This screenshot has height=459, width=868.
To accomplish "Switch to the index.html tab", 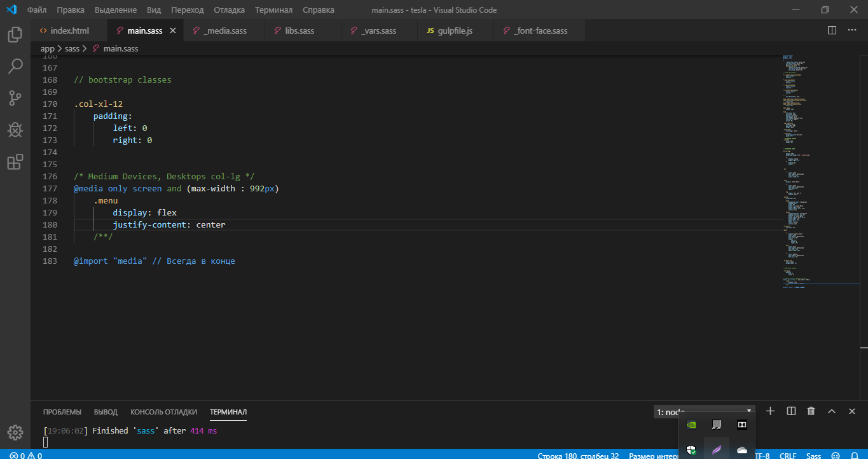I will tap(69, 31).
